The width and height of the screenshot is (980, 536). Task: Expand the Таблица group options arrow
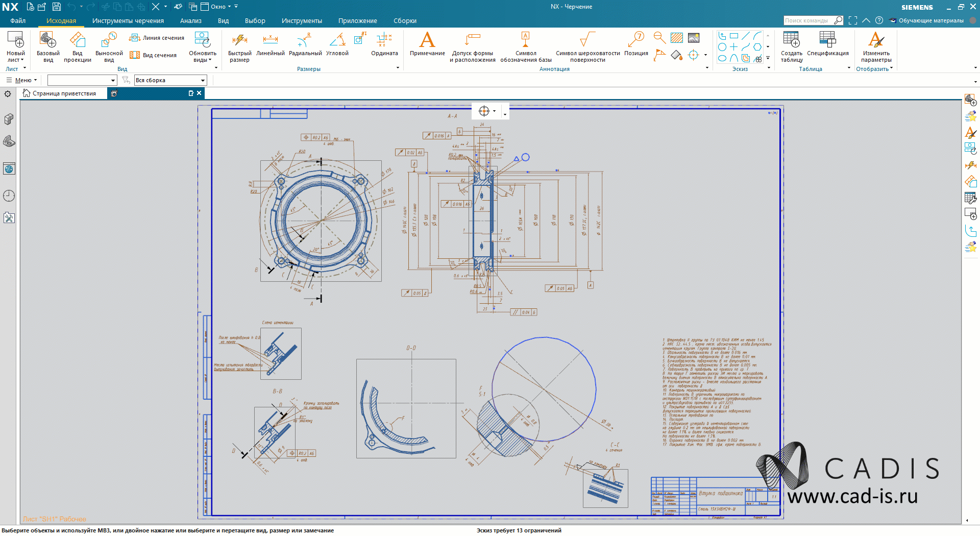click(849, 68)
